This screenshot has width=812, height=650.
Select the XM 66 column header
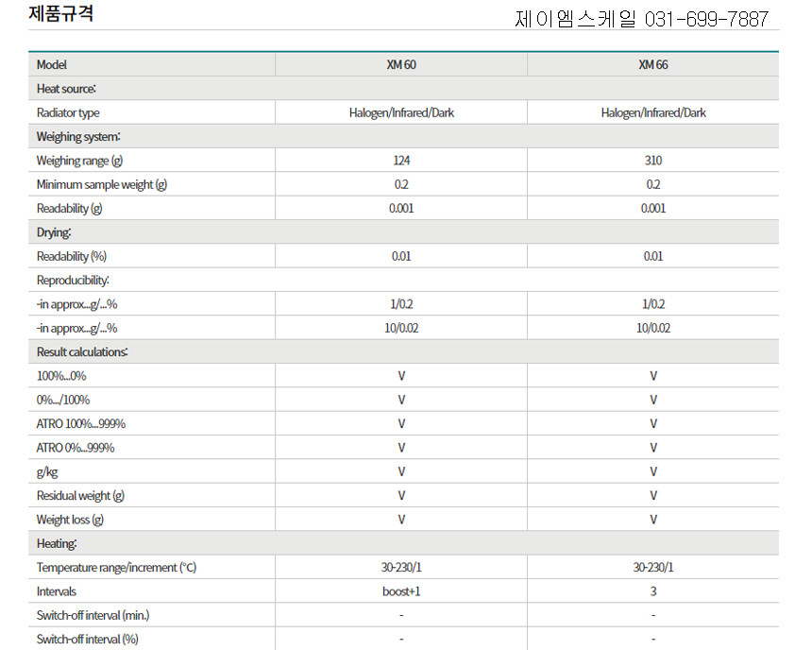[652, 65]
